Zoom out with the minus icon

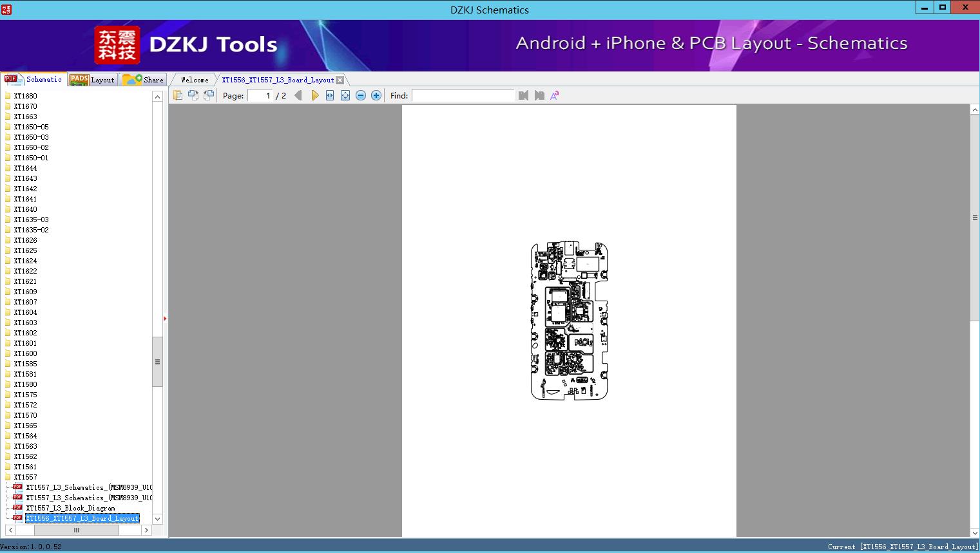361,95
